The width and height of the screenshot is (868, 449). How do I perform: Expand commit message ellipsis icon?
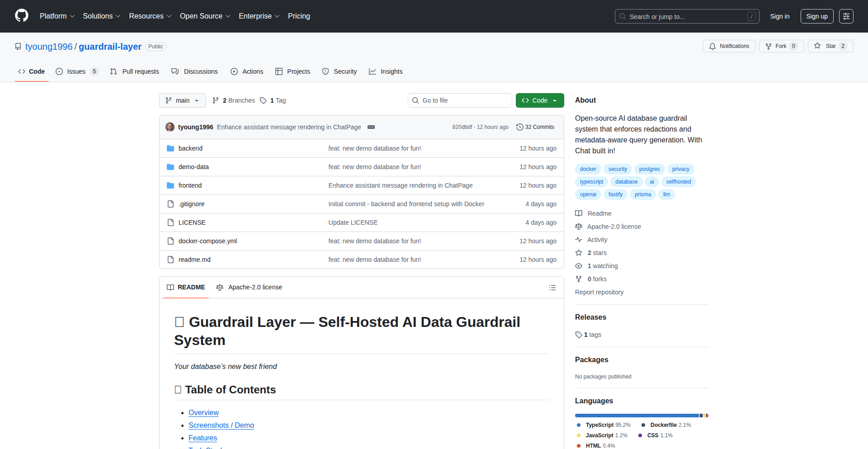[x=371, y=127]
